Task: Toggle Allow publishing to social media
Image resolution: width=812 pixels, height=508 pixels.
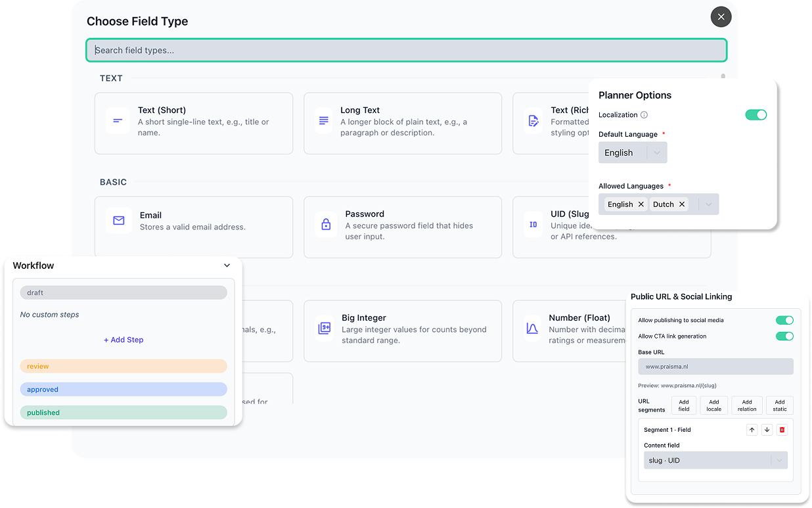Action: 784,320
